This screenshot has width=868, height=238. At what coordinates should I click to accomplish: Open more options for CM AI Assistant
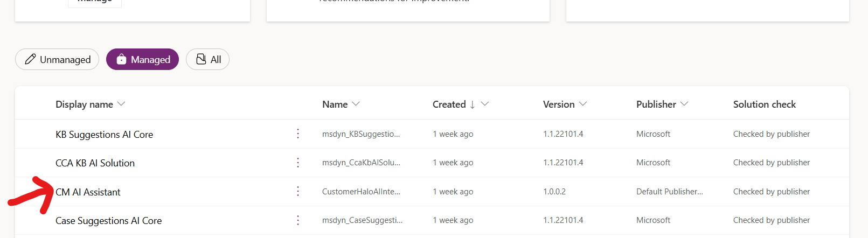(298, 191)
